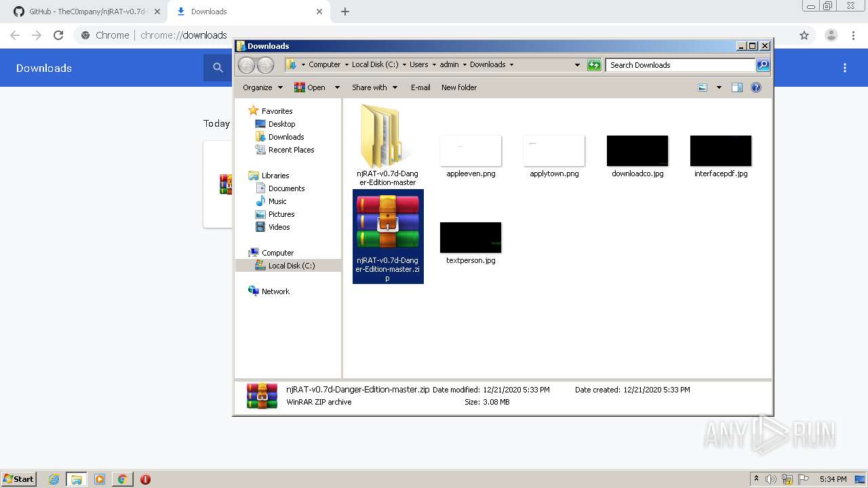
Task: Select textperson.jpg file
Action: click(x=471, y=243)
